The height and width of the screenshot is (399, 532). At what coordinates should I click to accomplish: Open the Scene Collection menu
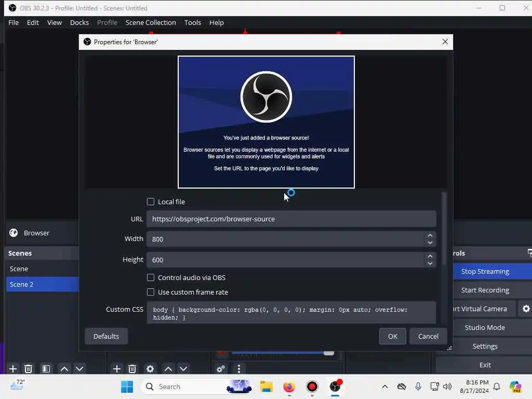point(151,22)
